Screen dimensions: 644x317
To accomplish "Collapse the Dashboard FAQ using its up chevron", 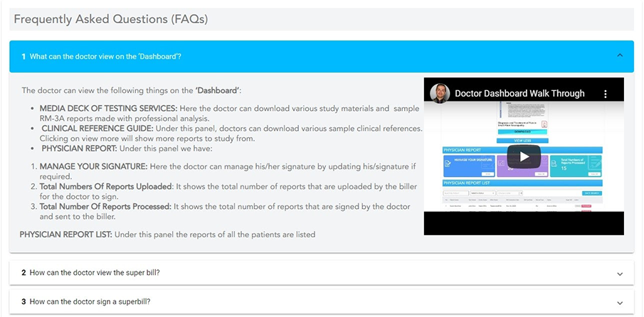I will [x=620, y=55].
